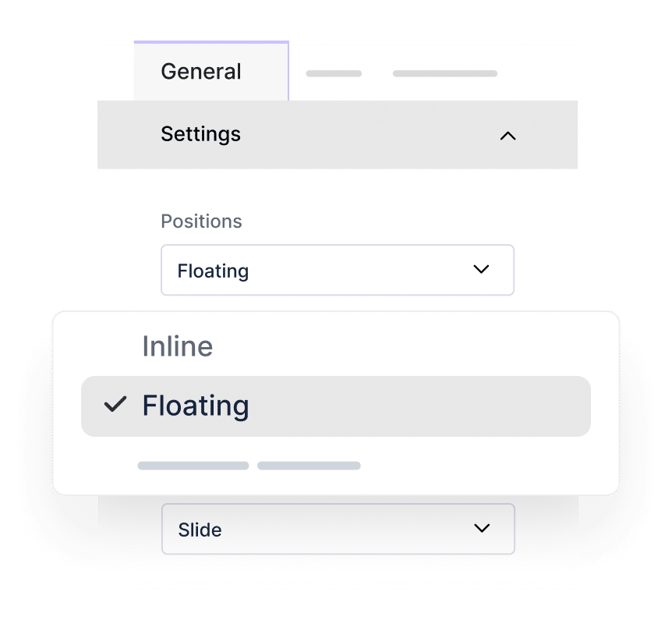Screen dimensions: 672x638
Task: Collapse Settings with the up chevron
Action: tap(508, 136)
